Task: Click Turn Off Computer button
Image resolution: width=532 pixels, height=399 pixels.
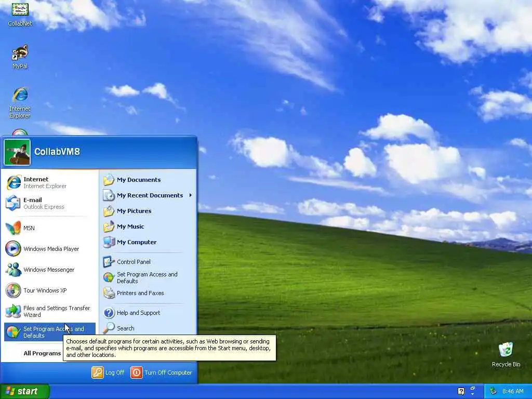Action: point(162,373)
